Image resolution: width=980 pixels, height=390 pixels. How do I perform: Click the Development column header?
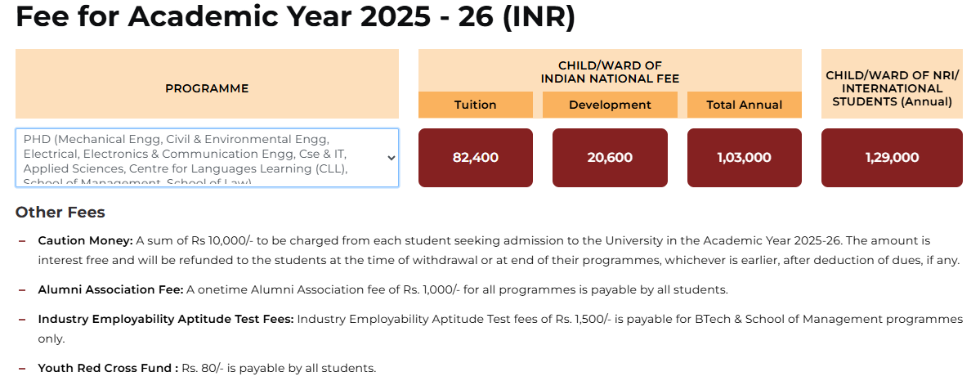(610, 105)
